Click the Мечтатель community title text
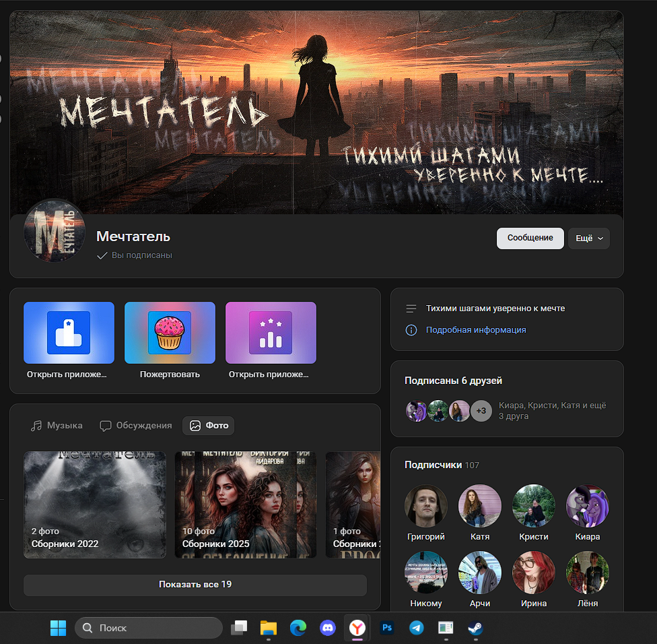Image resolution: width=657 pixels, height=644 pixels. click(133, 236)
